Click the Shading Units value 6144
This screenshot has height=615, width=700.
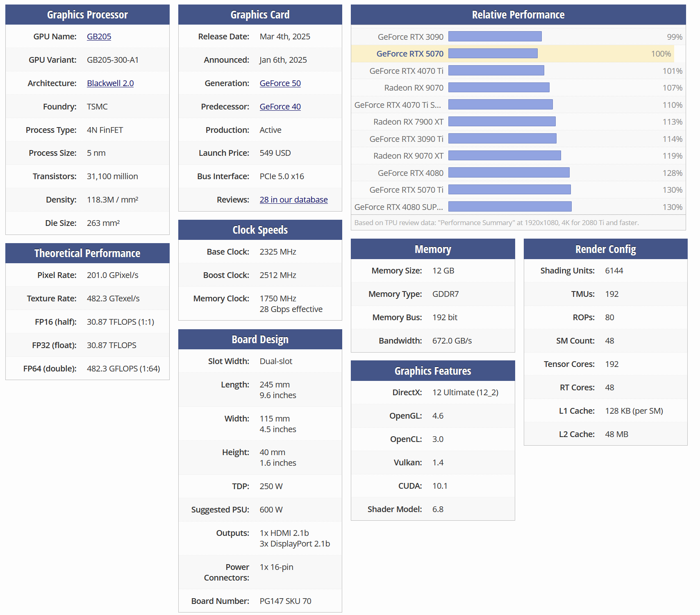pyautogui.click(x=614, y=271)
